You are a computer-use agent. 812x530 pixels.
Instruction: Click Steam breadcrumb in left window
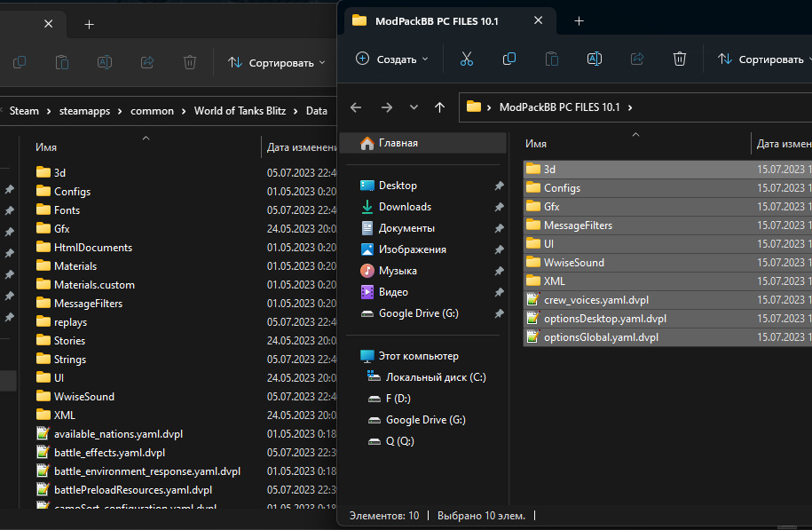coord(24,111)
